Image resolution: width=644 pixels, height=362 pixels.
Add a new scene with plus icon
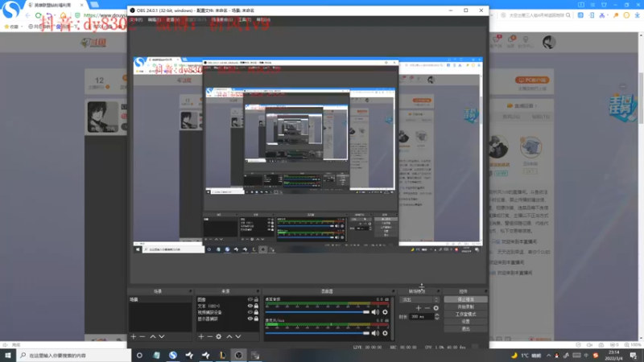pyautogui.click(x=133, y=336)
